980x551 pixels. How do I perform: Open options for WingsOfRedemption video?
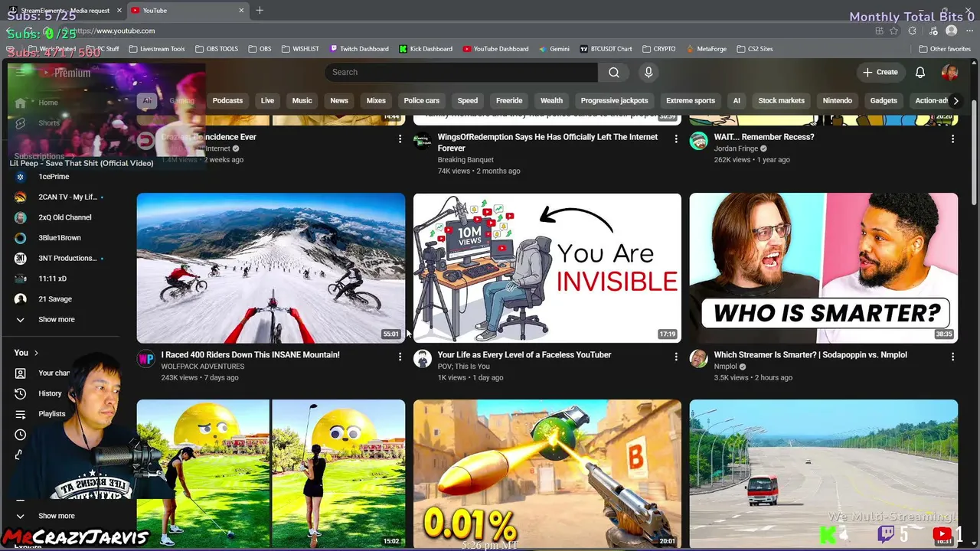(x=676, y=139)
